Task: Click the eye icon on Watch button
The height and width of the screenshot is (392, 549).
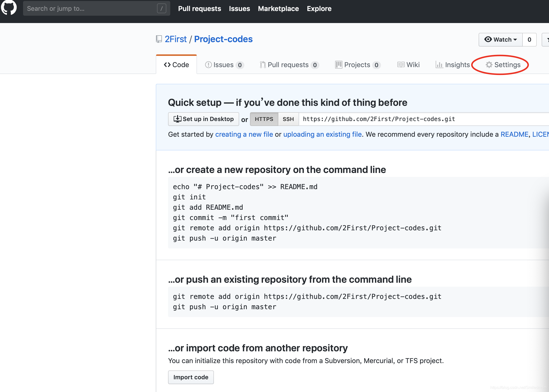Action: (488, 39)
